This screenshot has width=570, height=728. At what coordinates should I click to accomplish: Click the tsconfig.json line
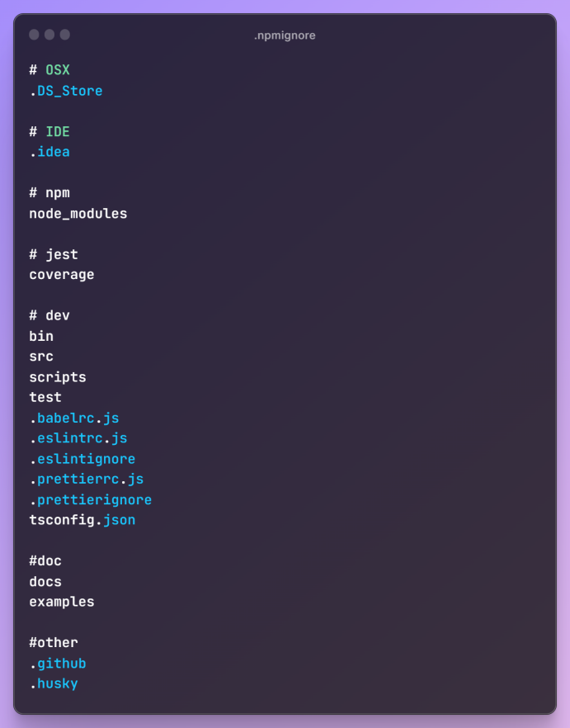tap(82, 520)
